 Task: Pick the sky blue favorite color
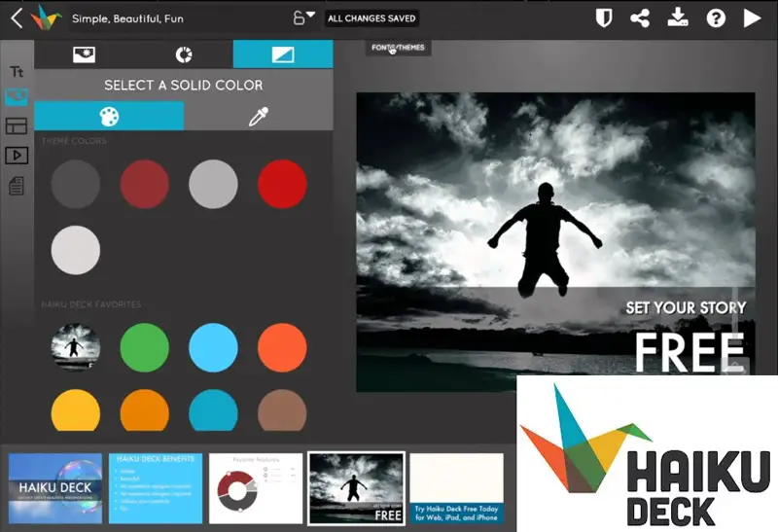213,347
